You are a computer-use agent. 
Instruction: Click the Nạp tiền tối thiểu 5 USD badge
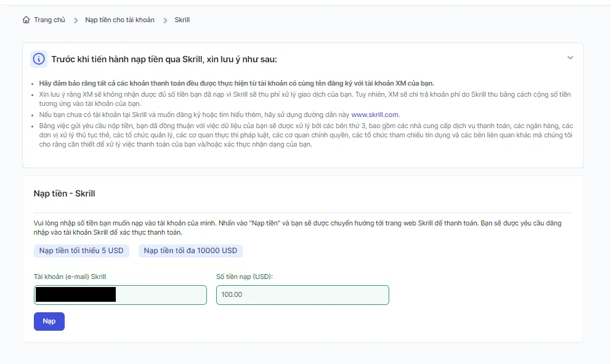pos(81,251)
